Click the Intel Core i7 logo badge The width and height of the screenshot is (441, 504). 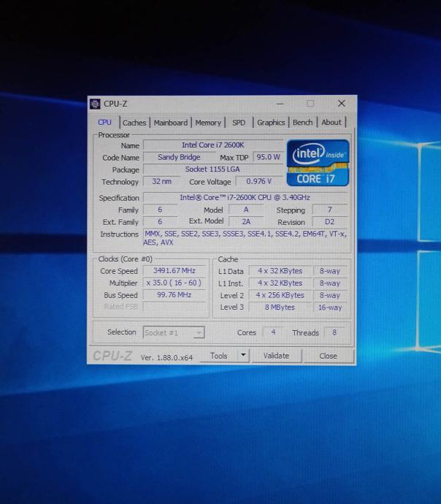pyautogui.click(x=318, y=163)
